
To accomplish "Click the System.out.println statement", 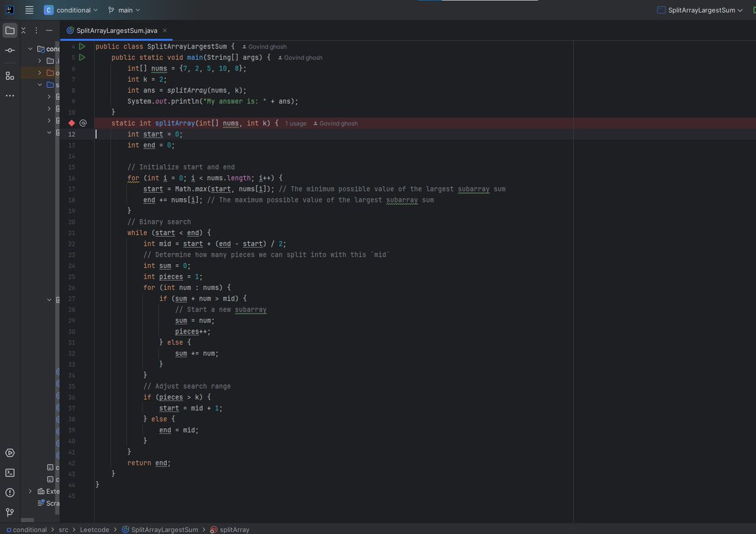I will [x=212, y=101].
